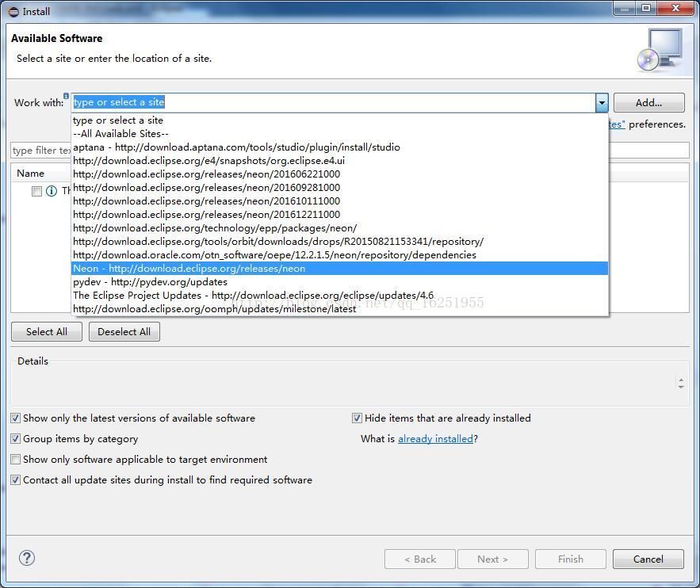Disable Hide items that are already installed

click(357, 418)
